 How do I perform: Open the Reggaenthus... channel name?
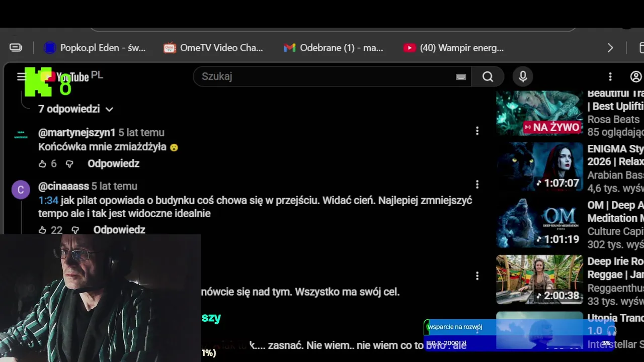(615, 288)
